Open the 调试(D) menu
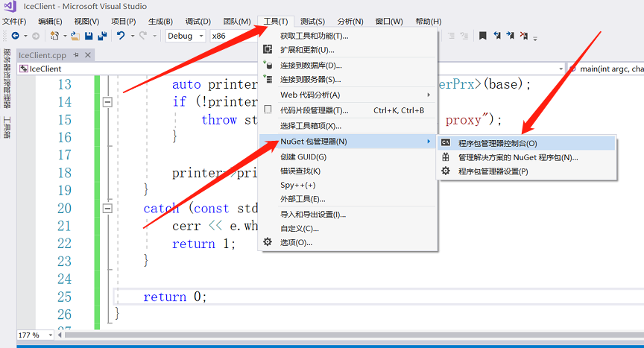Screen dimensions: 644x348 click(198, 22)
